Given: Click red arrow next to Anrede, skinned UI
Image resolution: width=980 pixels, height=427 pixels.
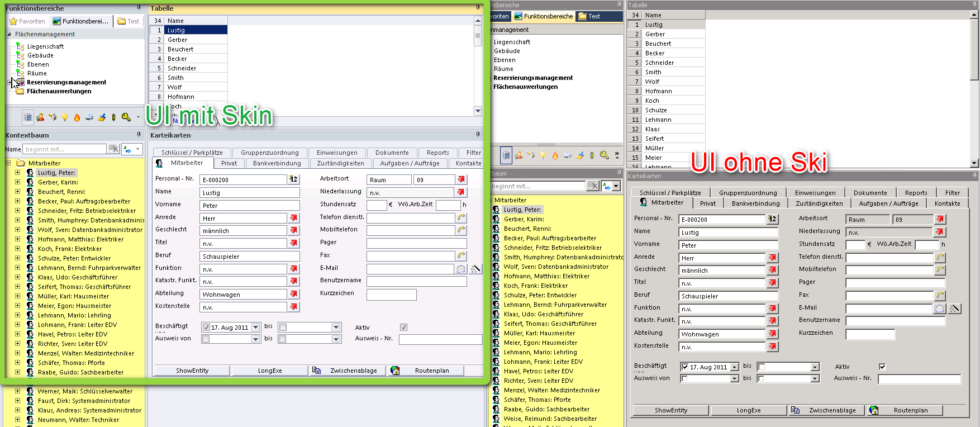Looking at the screenshot, I should pos(294,218).
